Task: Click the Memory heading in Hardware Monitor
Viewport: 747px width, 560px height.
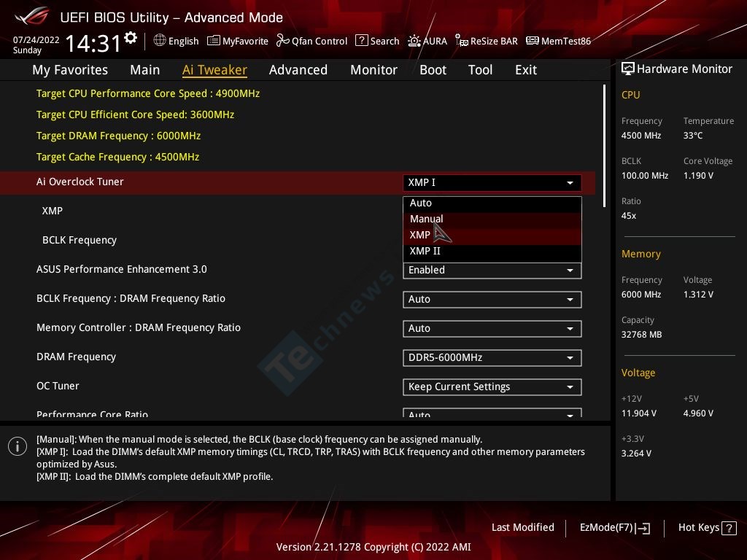Action: (640, 254)
